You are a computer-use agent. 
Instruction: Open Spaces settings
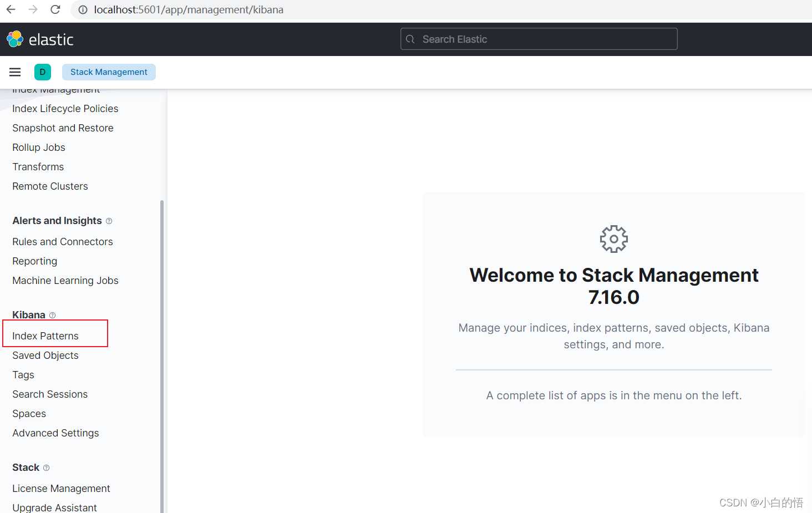tap(29, 414)
